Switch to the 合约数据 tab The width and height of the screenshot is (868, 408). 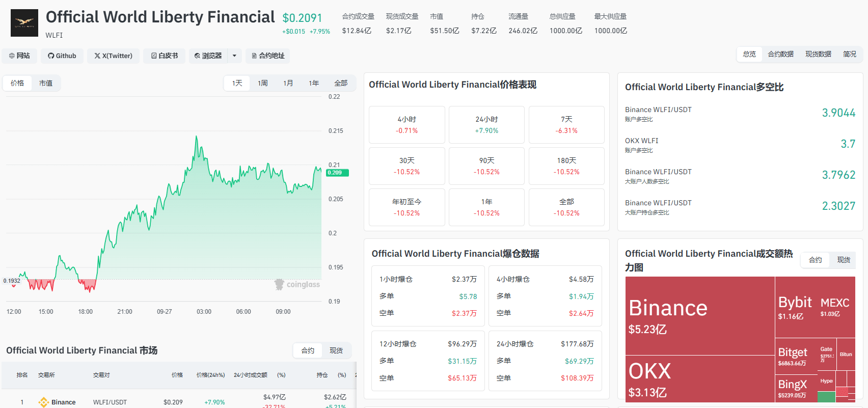[x=780, y=54]
